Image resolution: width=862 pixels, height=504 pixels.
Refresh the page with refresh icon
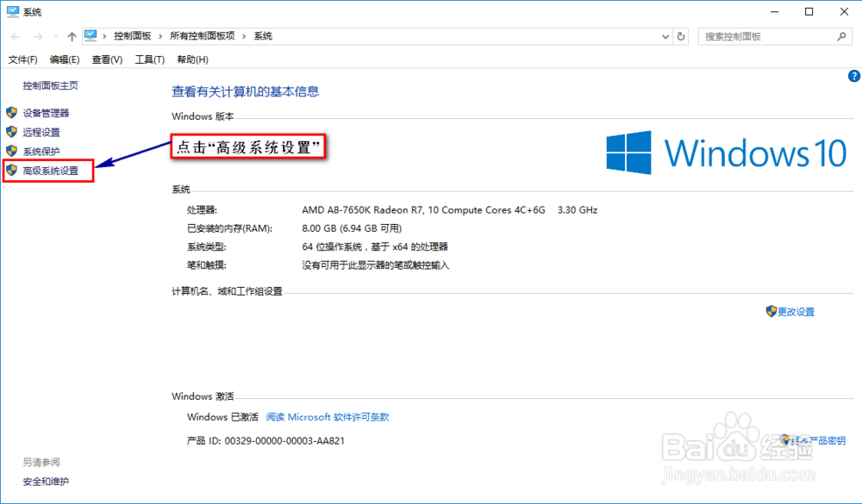click(x=681, y=36)
